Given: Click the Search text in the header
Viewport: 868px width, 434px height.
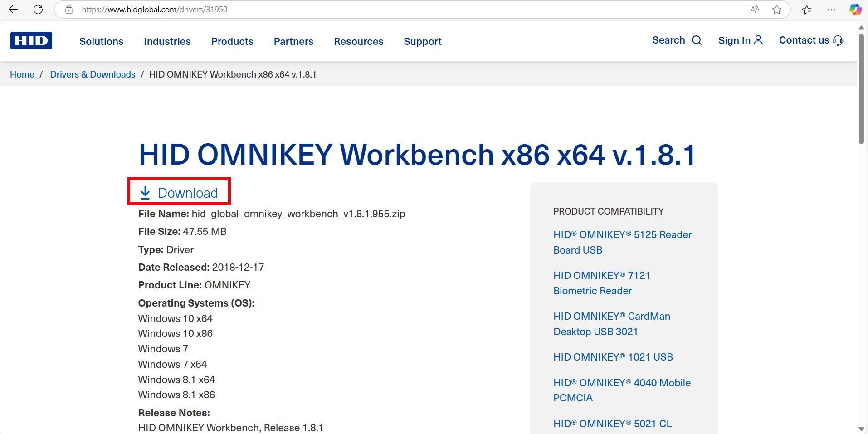Looking at the screenshot, I should pyautogui.click(x=668, y=40).
